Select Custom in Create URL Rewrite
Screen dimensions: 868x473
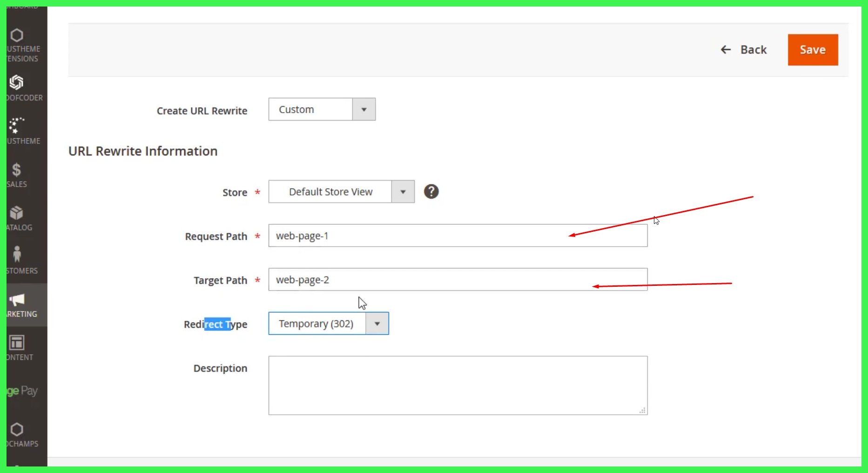[310, 109]
